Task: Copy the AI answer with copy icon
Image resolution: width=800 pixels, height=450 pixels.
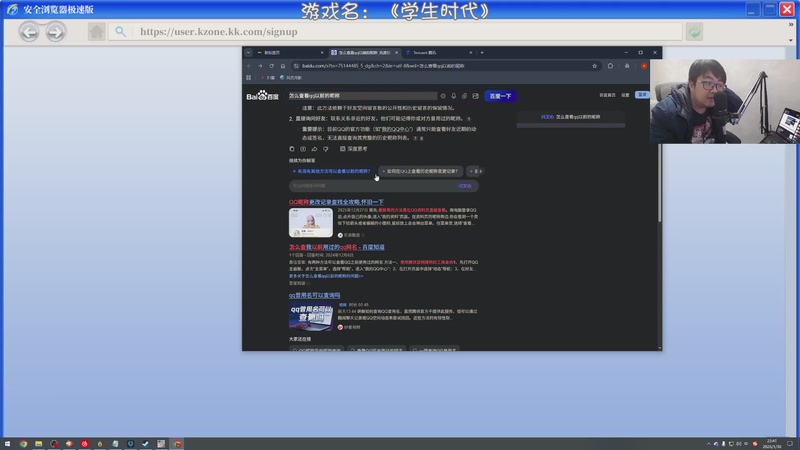Action: (x=292, y=149)
